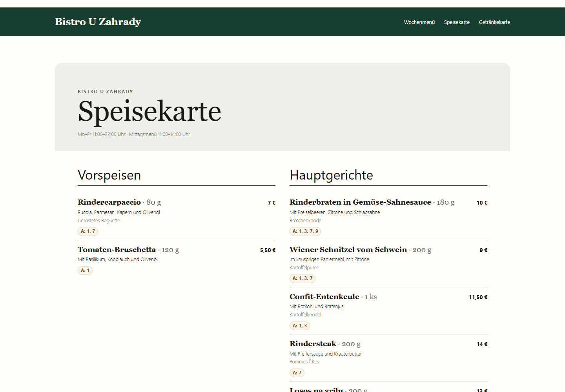
Task: Click the small 'BISTRO U ZAHRADY' eyebrow label
Action: 105,92
